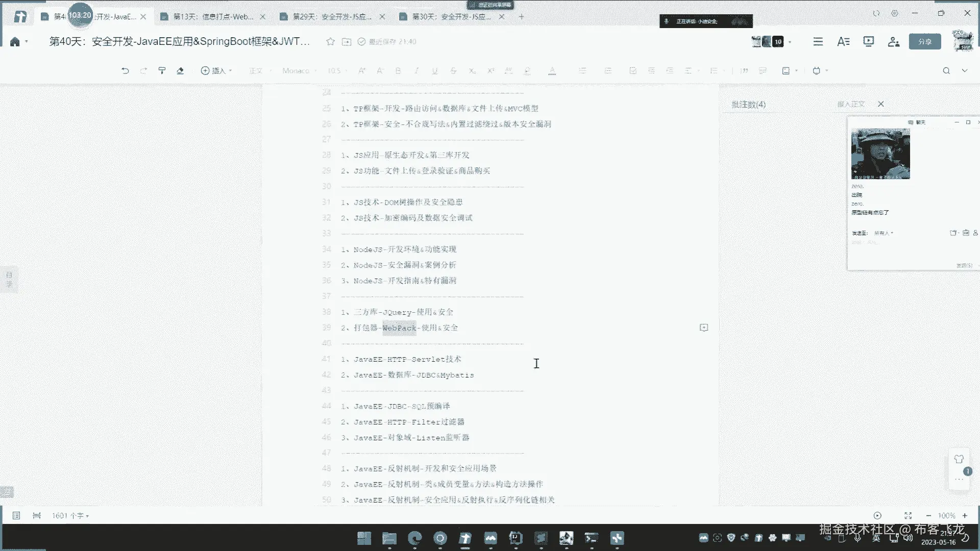Open the search magnifier in toolbar

click(x=946, y=71)
